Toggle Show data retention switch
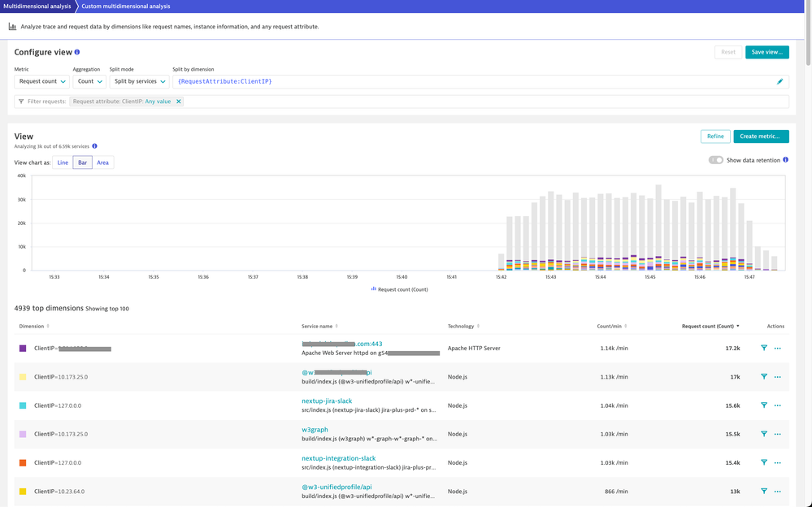 715,160
